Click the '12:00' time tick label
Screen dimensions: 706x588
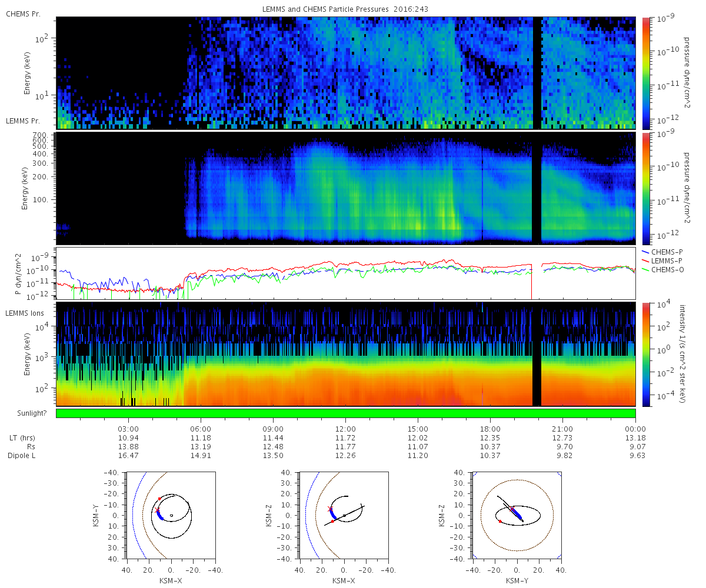click(x=345, y=429)
